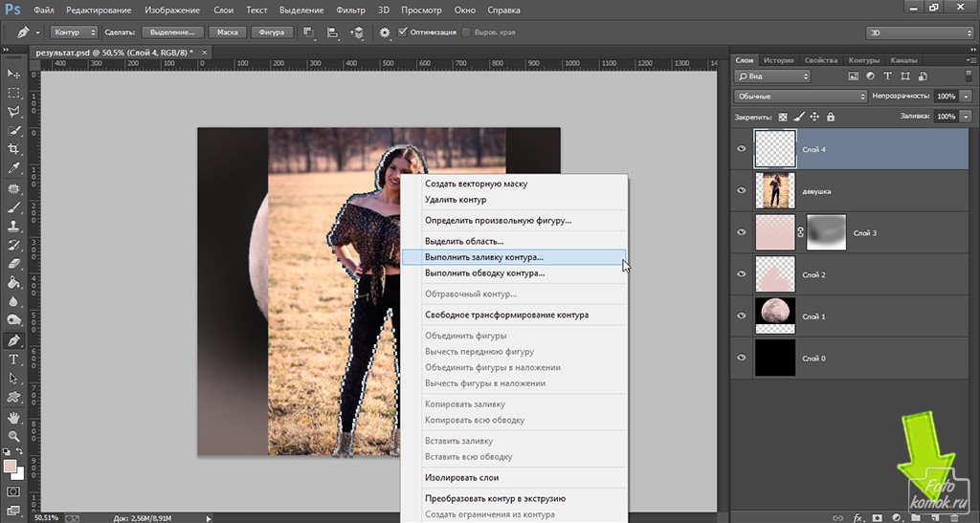The height and width of the screenshot is (523, 980).
Task: Click the lock all layer icon
Action: coord(830,117)
